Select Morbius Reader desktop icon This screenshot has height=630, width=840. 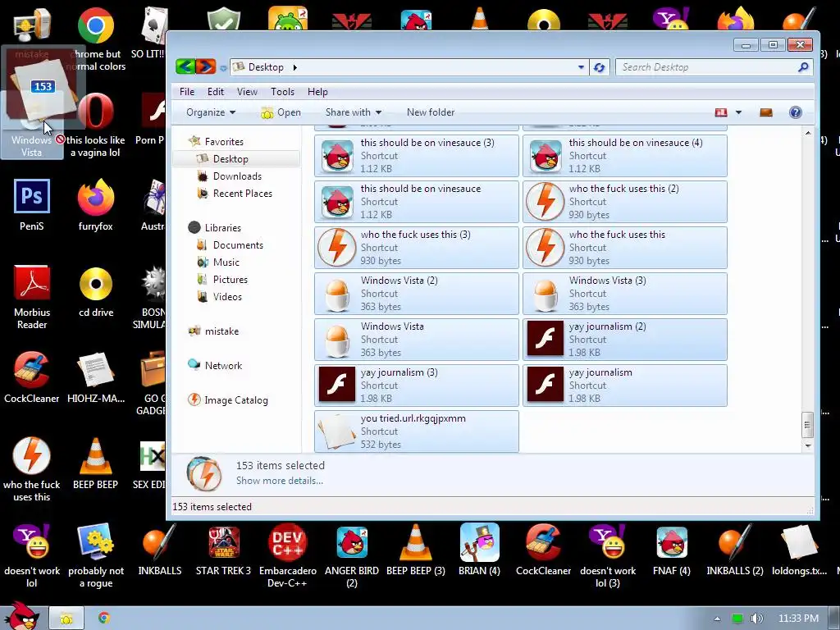coord(32,297)
